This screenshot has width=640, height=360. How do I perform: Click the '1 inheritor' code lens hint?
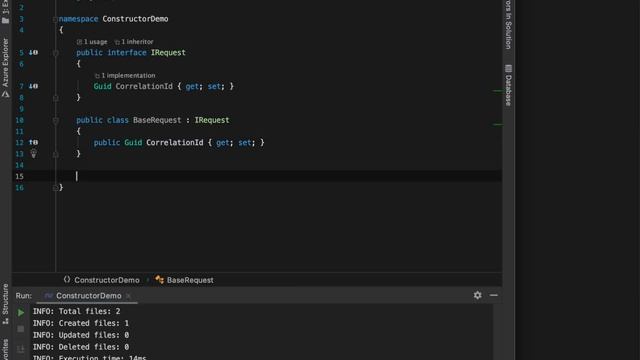pyautogui.click(x=134, y=42)
